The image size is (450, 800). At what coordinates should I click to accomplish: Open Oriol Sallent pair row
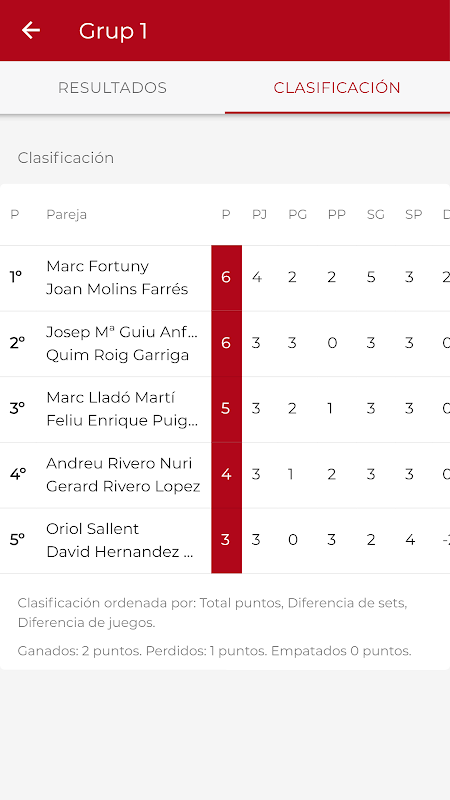(225, 541)
